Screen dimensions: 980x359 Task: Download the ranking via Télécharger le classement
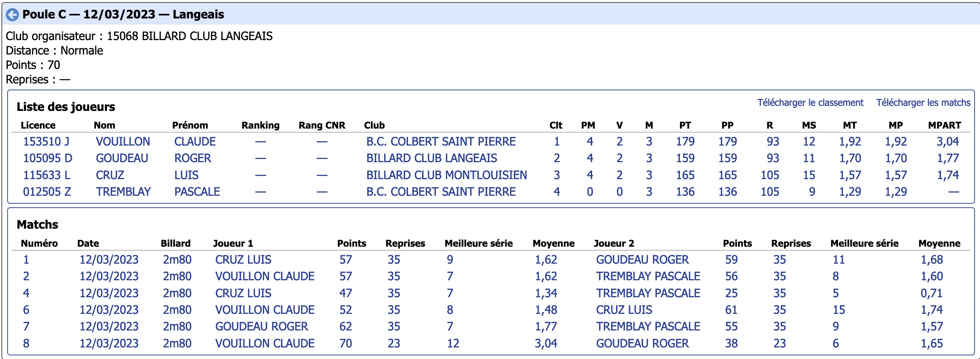tap(810, 103)
